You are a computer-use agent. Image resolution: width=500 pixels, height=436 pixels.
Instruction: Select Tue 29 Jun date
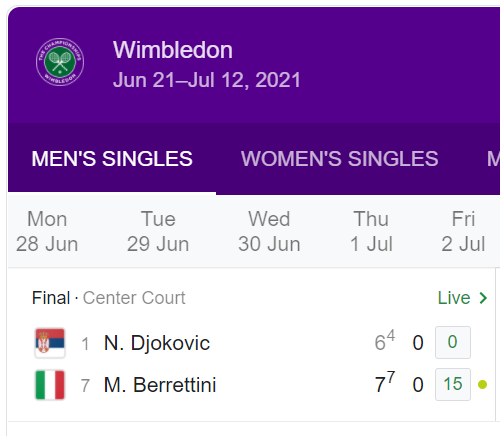158,231
